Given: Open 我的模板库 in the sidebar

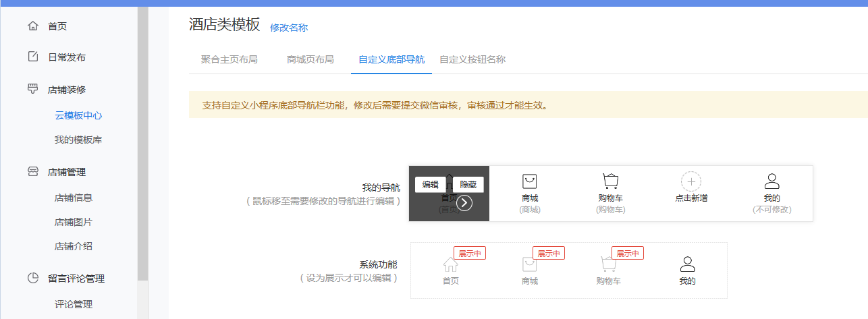Looking at the screenshot, I should click(78, 140).
